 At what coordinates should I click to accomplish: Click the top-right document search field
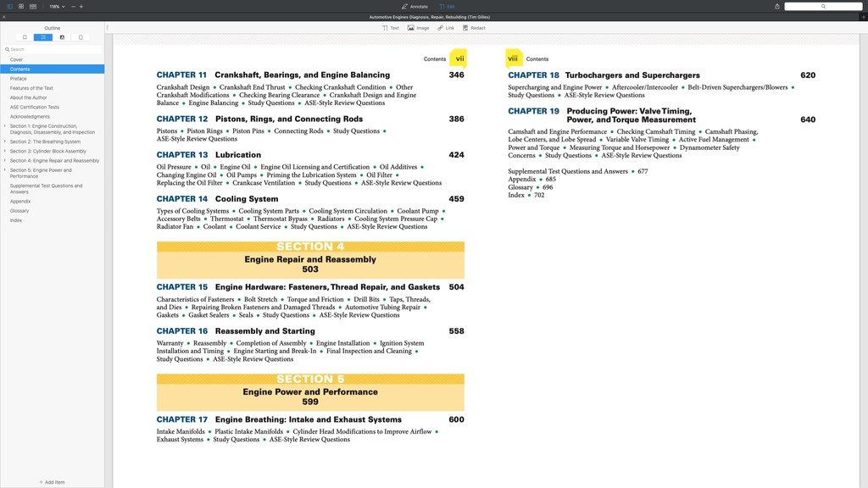coord(822,6)
